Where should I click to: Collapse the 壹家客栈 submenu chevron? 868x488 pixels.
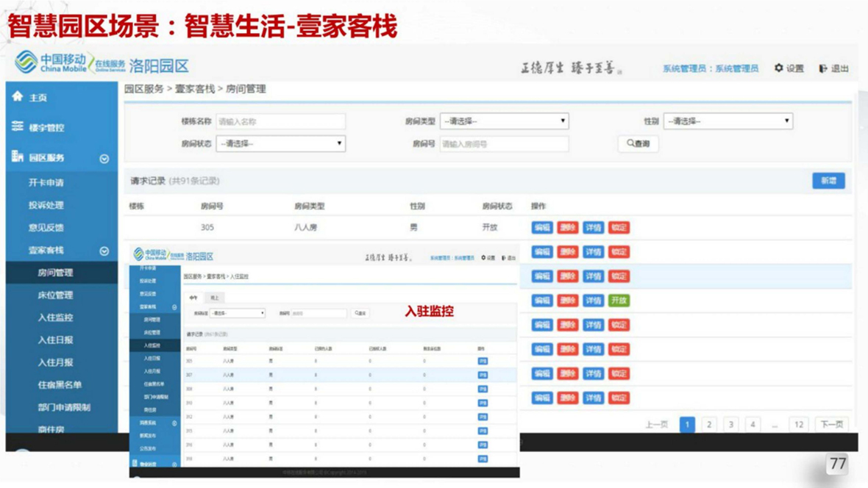[x=104, y=251]
